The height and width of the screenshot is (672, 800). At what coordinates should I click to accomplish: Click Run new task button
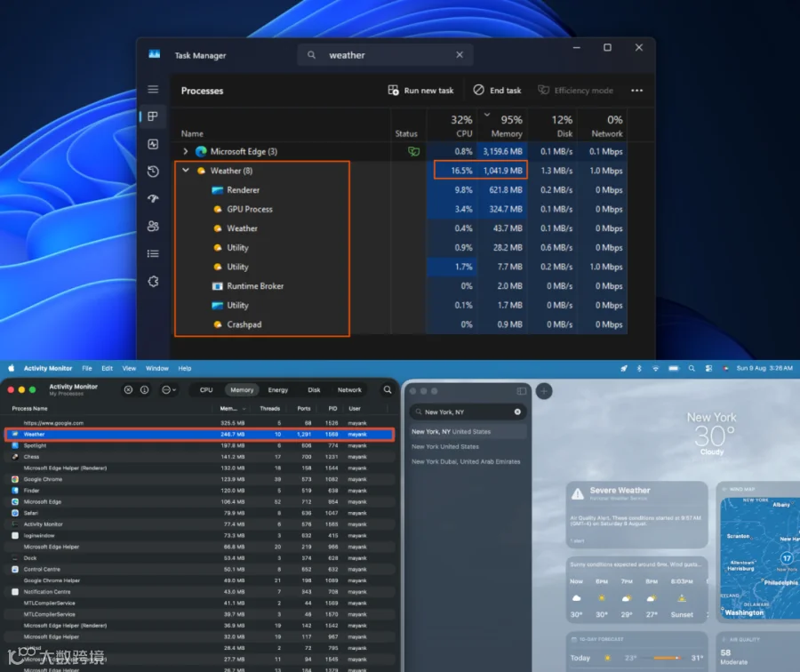click(x=420, y=91)
